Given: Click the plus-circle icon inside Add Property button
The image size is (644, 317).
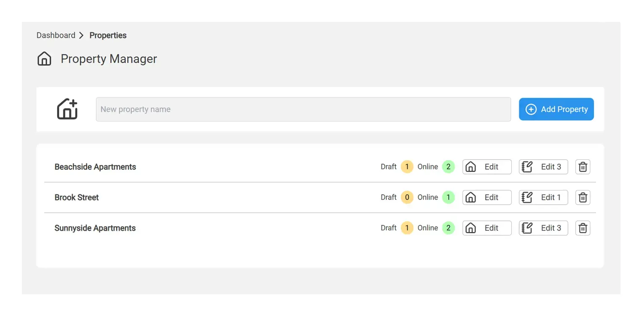Looking at the screenshot, I should [531, 109].
